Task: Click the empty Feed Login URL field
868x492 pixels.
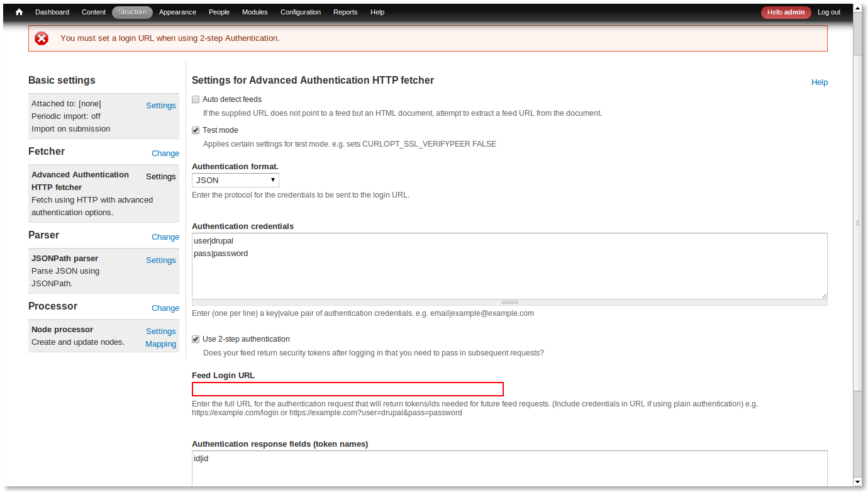Action: point(347,389)
